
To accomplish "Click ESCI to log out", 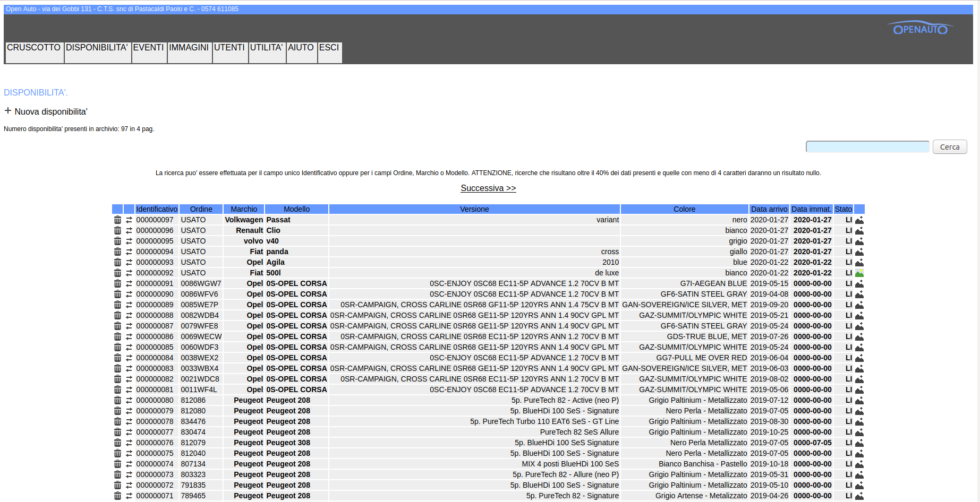I will click(329, 53).
